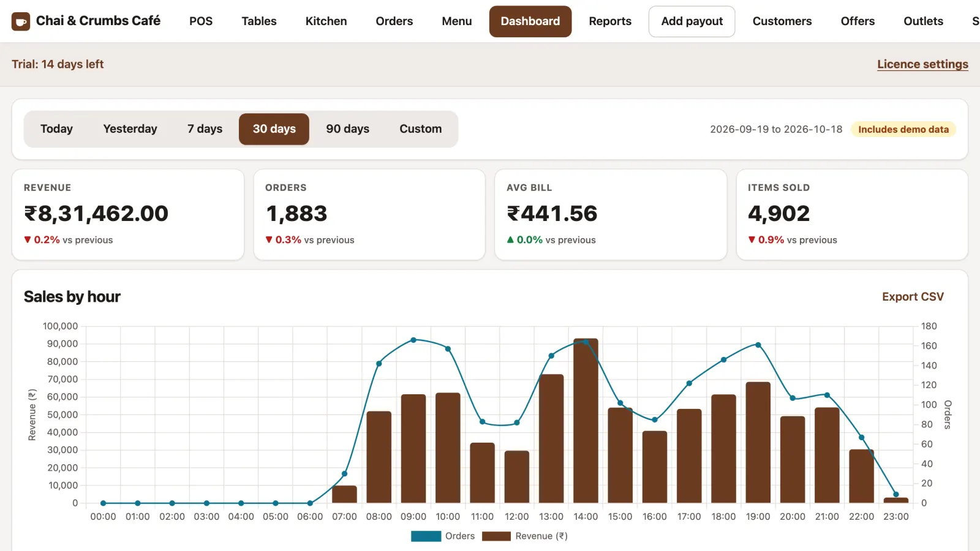
Task: Click the Items sold value 4,902
Action: [x=778, y=214]
